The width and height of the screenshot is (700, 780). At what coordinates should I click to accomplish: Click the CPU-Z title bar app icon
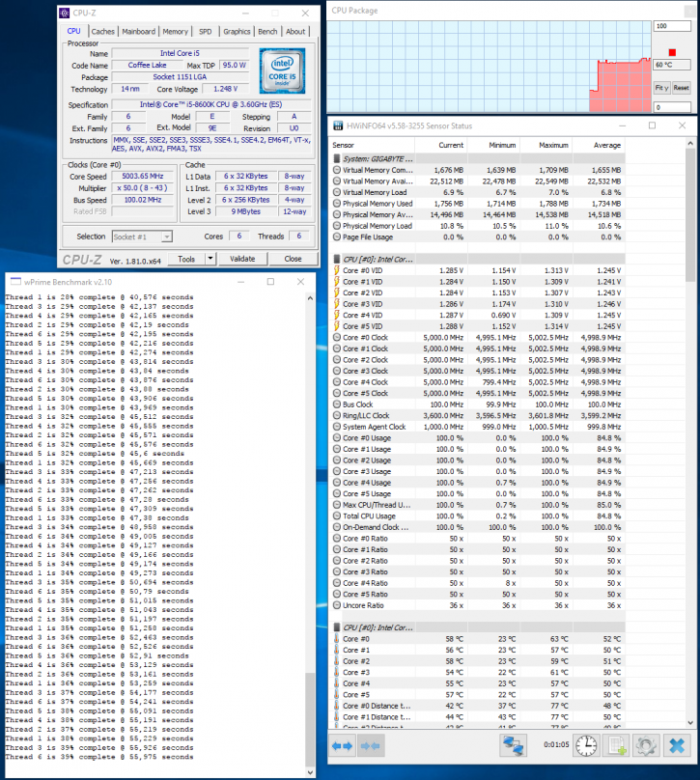(x=65, y=13)
